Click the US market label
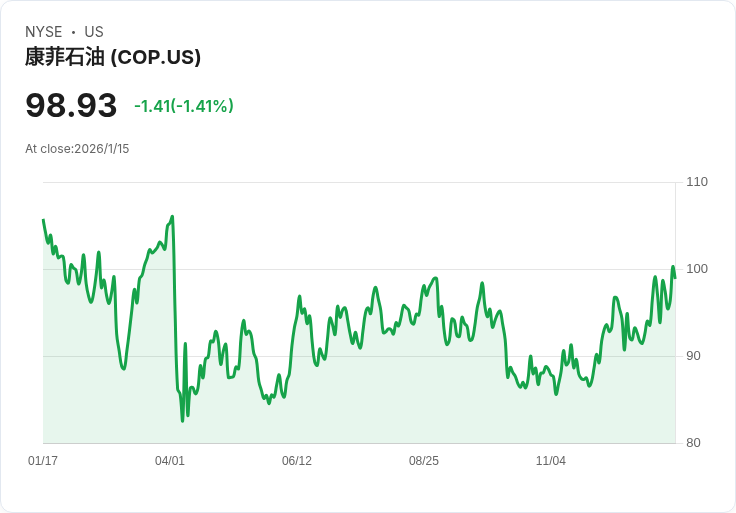 click(x=94, y=32)
